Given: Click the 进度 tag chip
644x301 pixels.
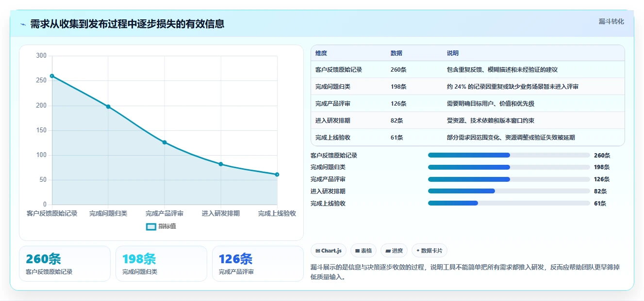Looking at the screenshot, I should (x=394, y=251).
